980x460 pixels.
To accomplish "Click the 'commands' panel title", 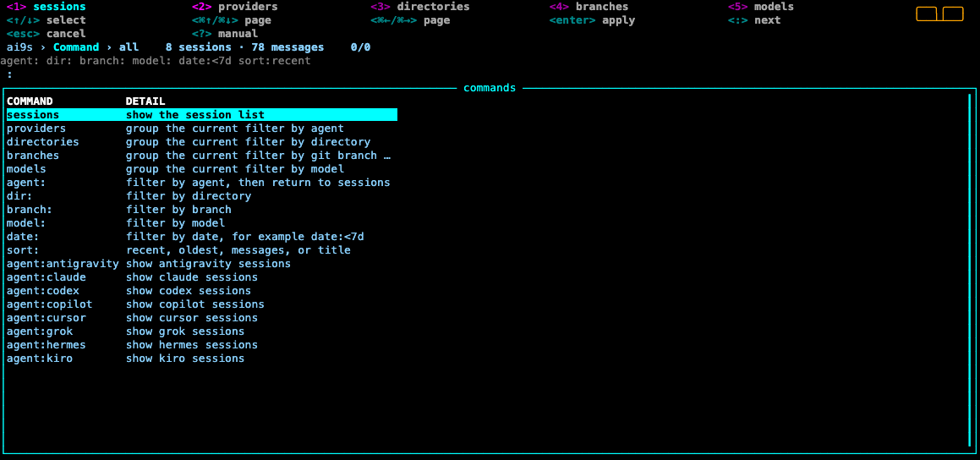I will tap(490, 88).
